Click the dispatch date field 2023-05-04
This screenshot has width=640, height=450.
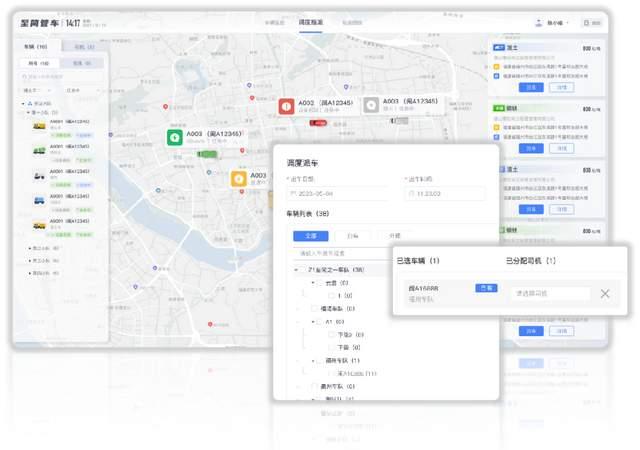click(337, 194)
